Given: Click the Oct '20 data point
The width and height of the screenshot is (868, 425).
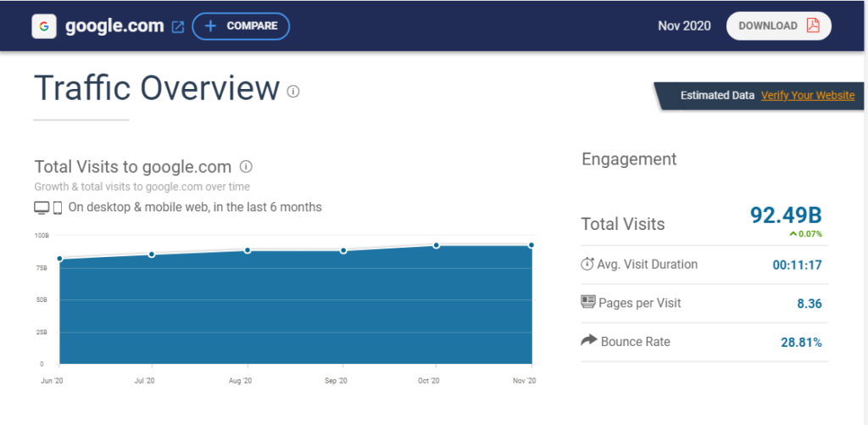Looking at the screenshot, I should tap(437, 245).
